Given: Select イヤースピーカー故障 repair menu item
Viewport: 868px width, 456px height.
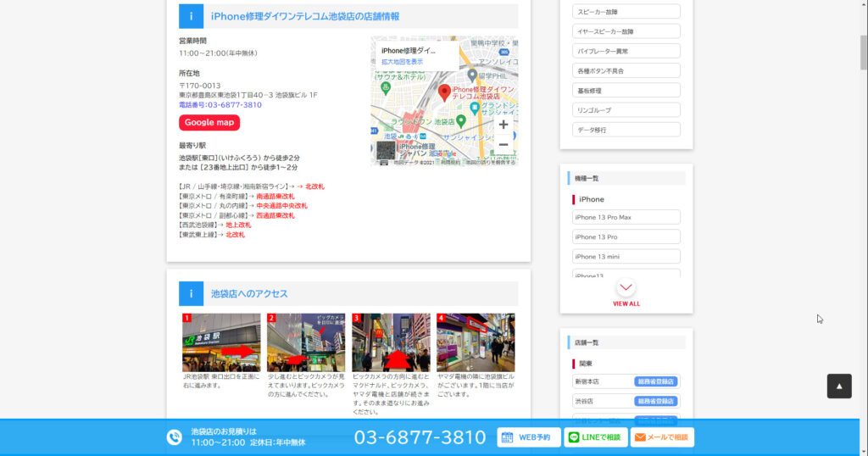Looking at the screenshot, I should [626, 31].
